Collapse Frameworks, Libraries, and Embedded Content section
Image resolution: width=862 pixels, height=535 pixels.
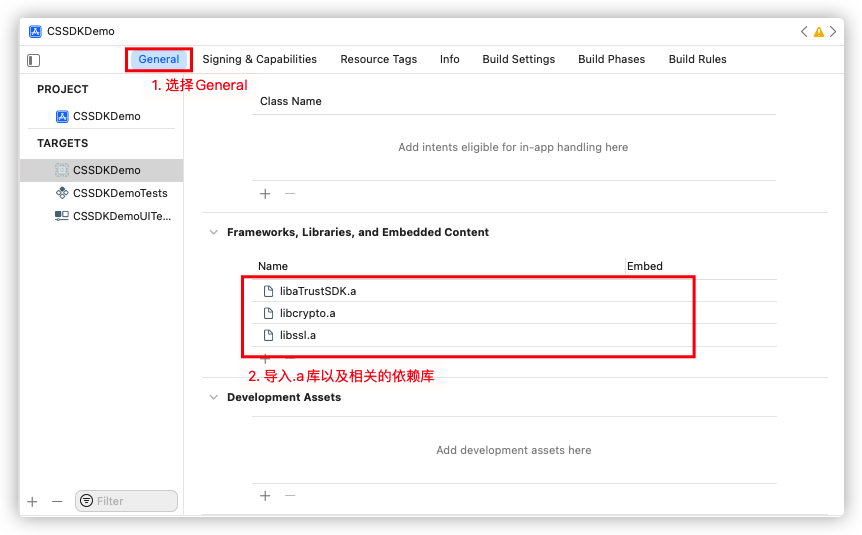pos(213,232)
